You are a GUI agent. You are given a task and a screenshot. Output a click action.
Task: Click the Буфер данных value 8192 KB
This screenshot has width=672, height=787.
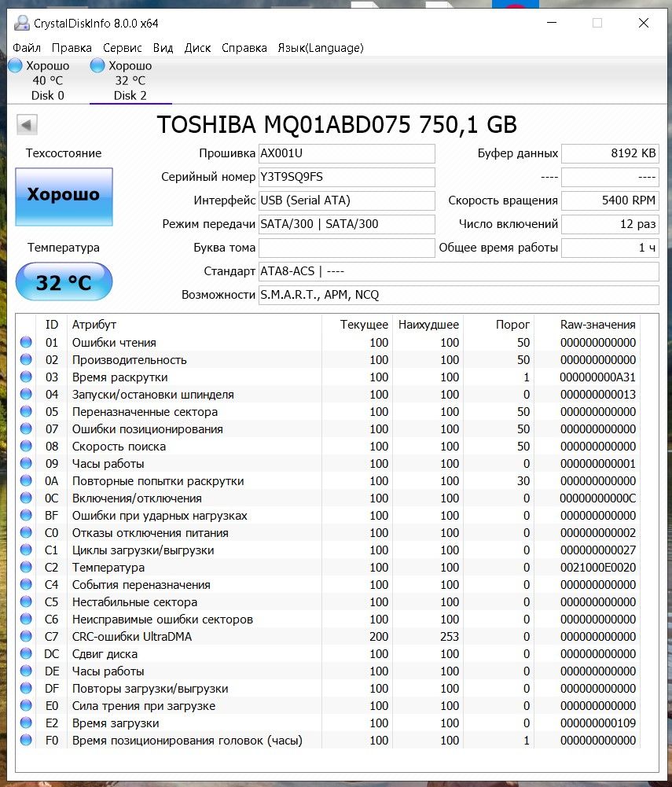610,153
